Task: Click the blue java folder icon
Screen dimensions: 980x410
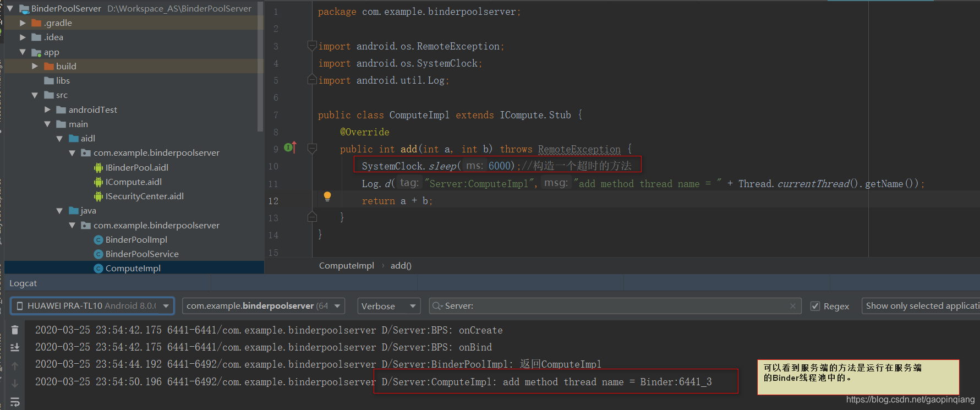Action: 74,211
